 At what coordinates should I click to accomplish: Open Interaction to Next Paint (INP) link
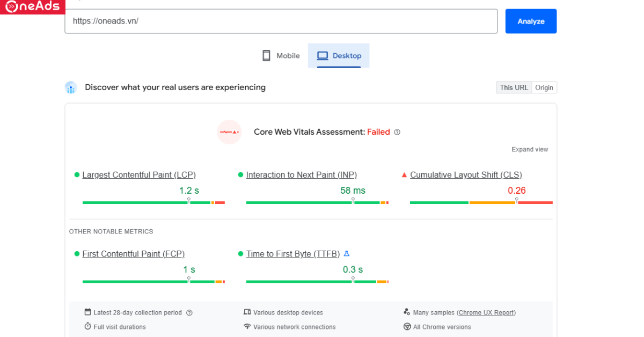coord(301,175)
